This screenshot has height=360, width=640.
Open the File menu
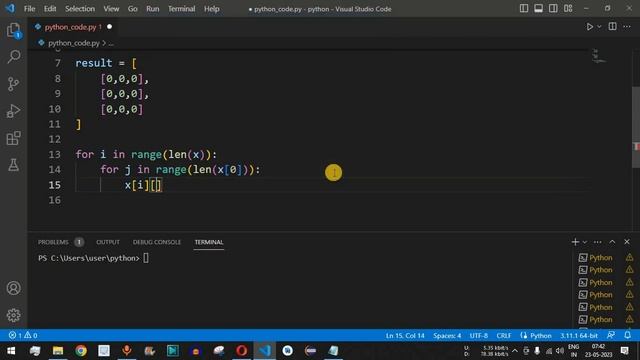pyautogui.click(x=29, y=9)
